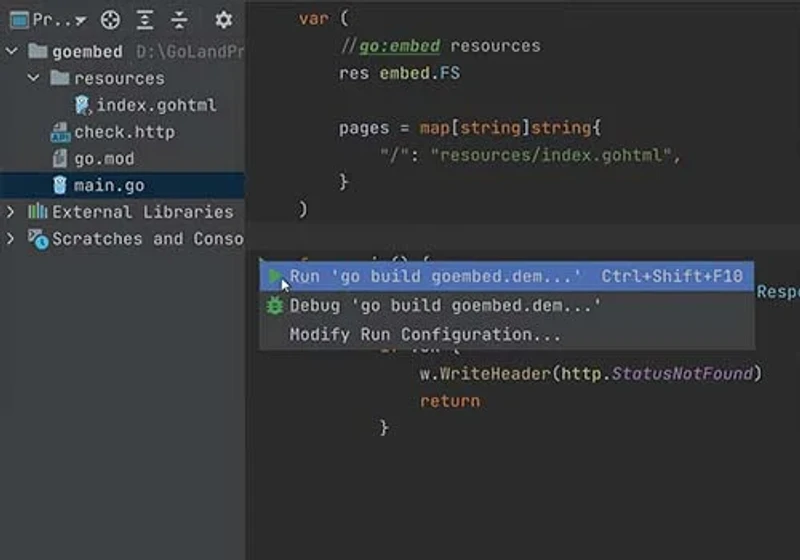Click the pages variable name

pos(364,128)
